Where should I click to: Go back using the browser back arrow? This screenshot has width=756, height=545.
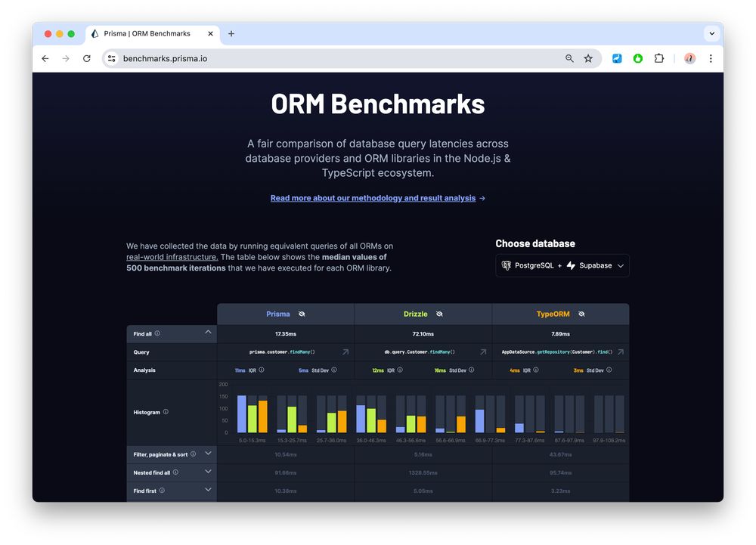pos(45,58)
